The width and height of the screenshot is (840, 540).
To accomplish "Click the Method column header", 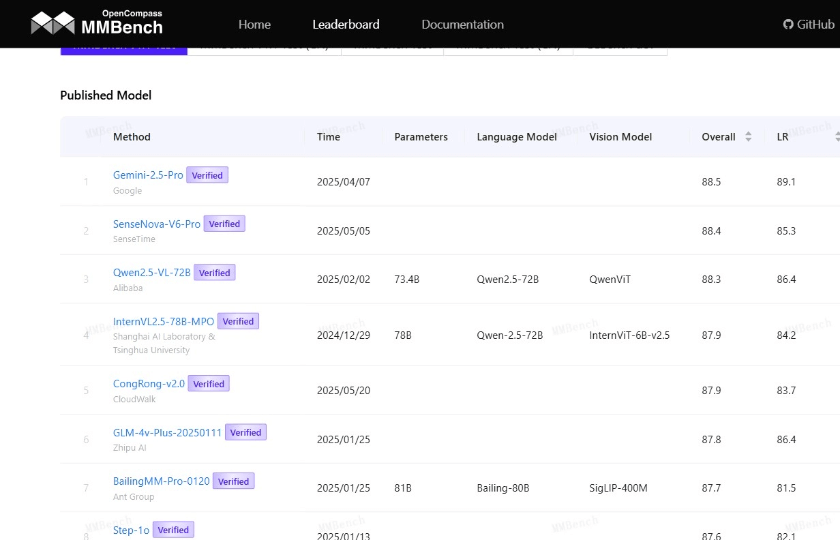I will pos(132,137).
